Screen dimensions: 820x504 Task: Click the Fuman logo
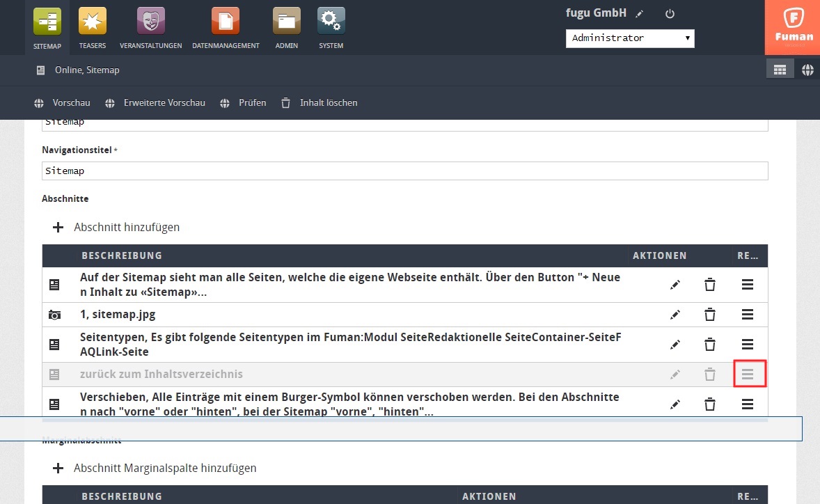point(792,27)
